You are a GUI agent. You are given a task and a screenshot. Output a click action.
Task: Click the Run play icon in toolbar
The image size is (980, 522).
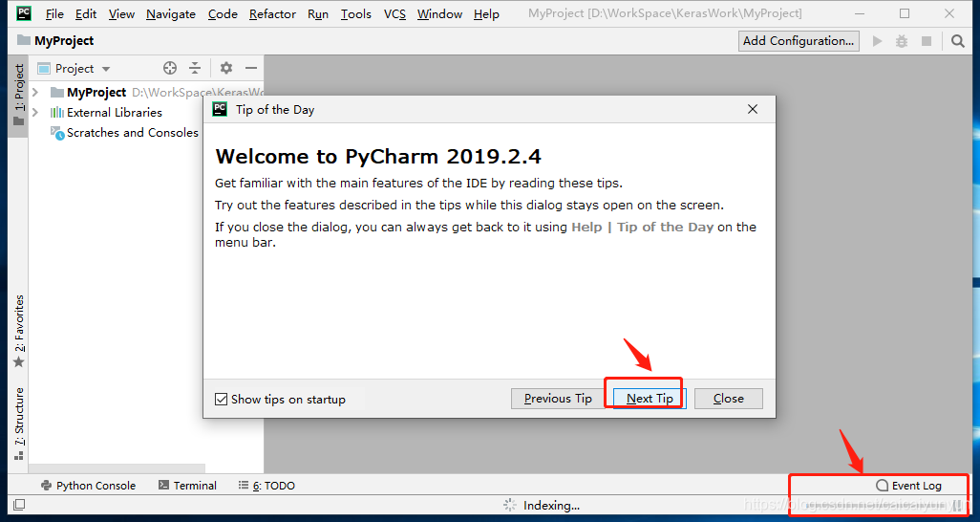point(878,41)
